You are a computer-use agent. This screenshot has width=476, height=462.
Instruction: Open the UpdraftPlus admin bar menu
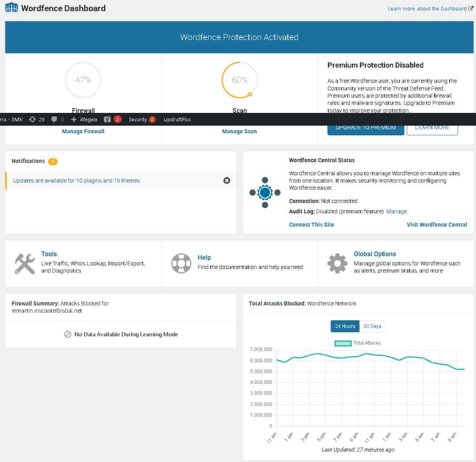pyautogui.click(x=177, y=119)
